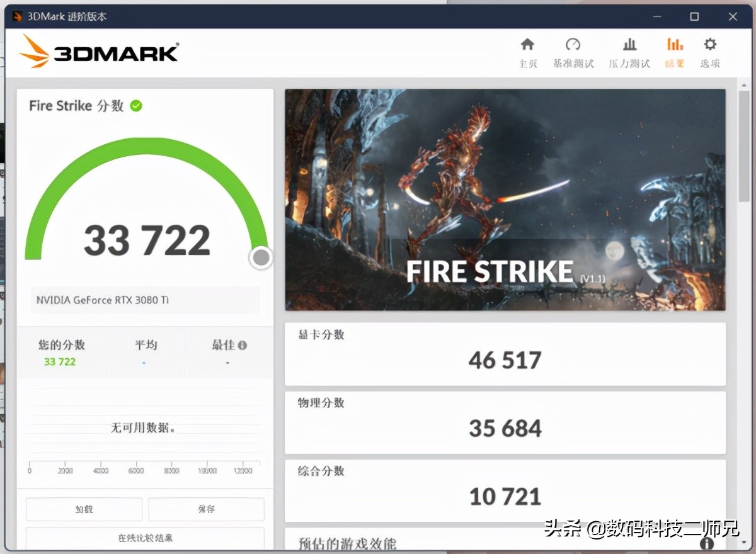Click the Fire Strike preview artwork image

tap(504, 200)
